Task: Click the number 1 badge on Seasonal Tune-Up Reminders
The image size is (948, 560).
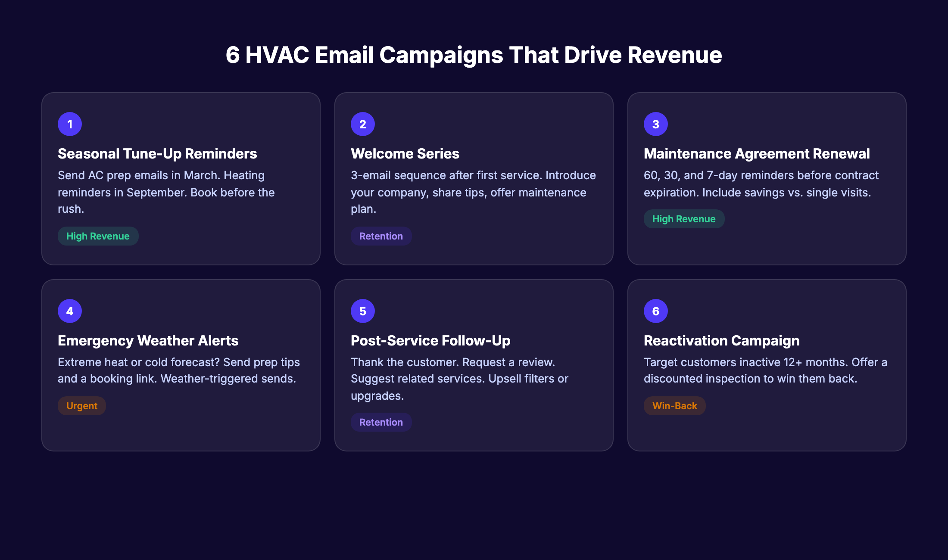Action: 69,124
